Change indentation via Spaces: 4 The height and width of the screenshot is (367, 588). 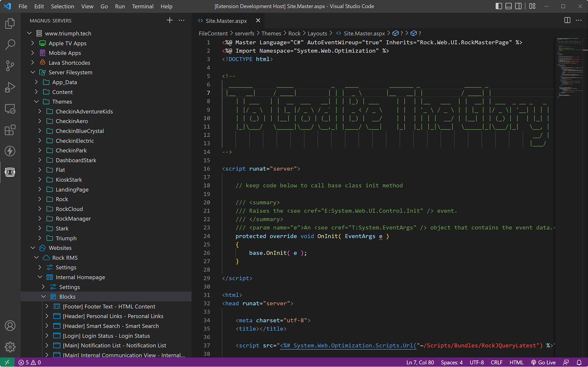tap(451, 362)
